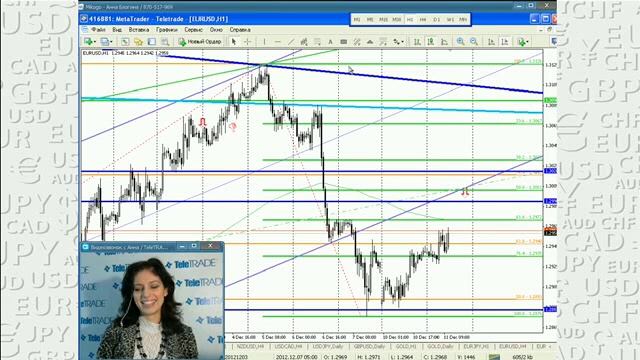The image size is (640, 360).
Task: Switch to the EURJPY,H1 chart tab
Action: pyautogui.click(x=476, y=347)
